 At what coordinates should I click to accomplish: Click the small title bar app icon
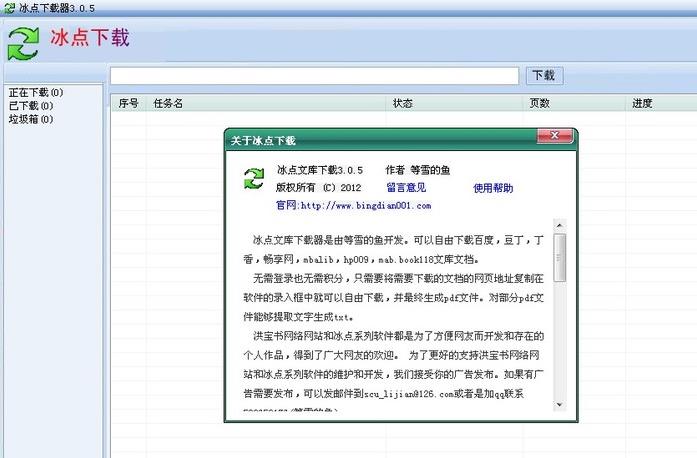click(9, 8)
